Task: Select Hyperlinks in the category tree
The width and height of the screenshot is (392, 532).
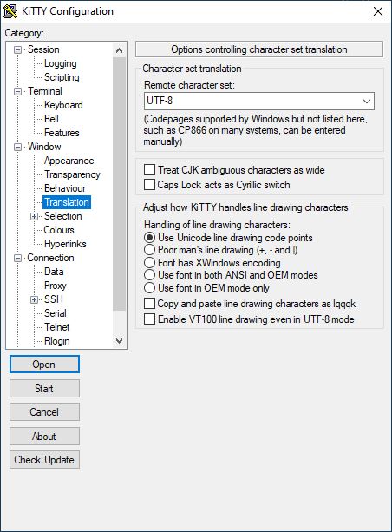Action: [65, 244]
